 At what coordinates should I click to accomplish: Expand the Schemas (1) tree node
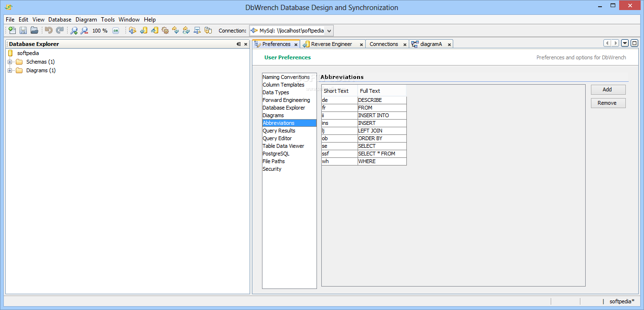10,62
